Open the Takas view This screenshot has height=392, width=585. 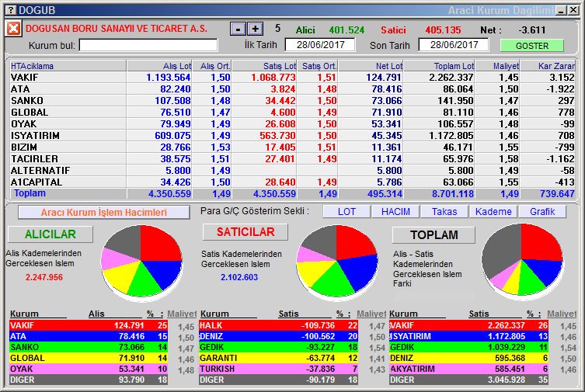[444, 212]
